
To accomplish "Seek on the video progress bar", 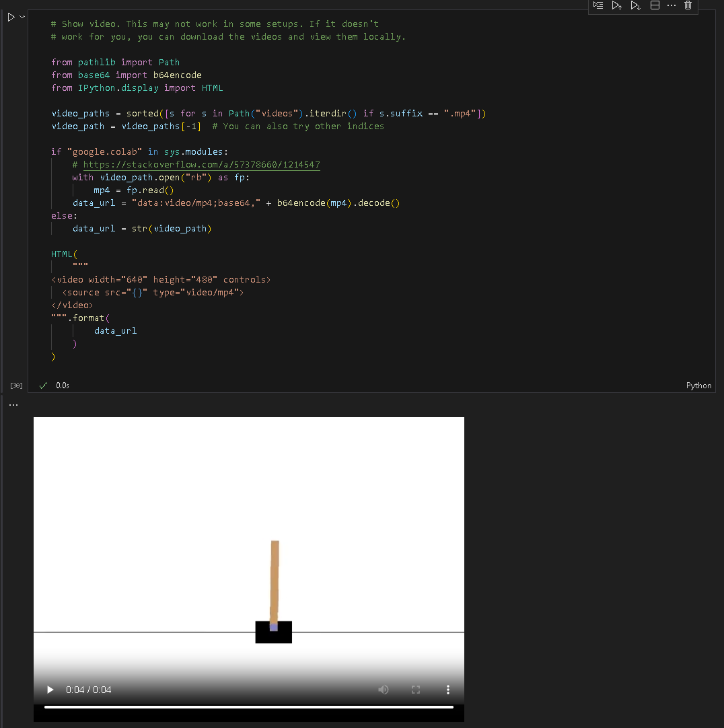I will 248,707.
